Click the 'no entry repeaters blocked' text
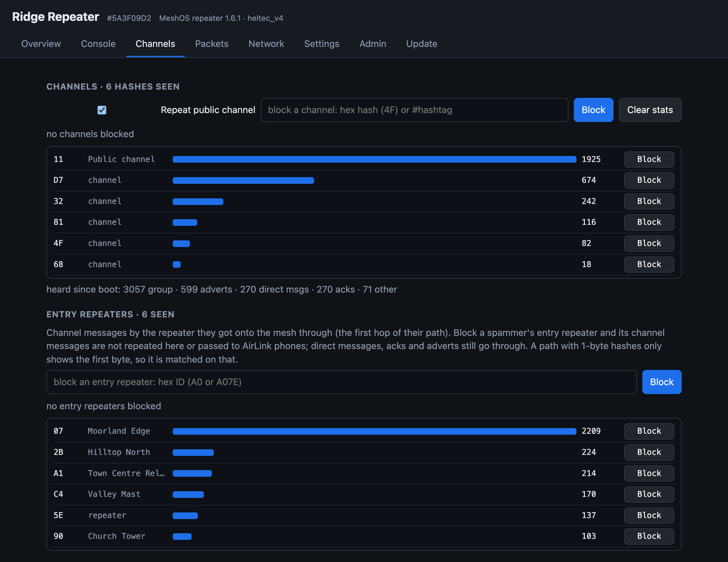 104,406
